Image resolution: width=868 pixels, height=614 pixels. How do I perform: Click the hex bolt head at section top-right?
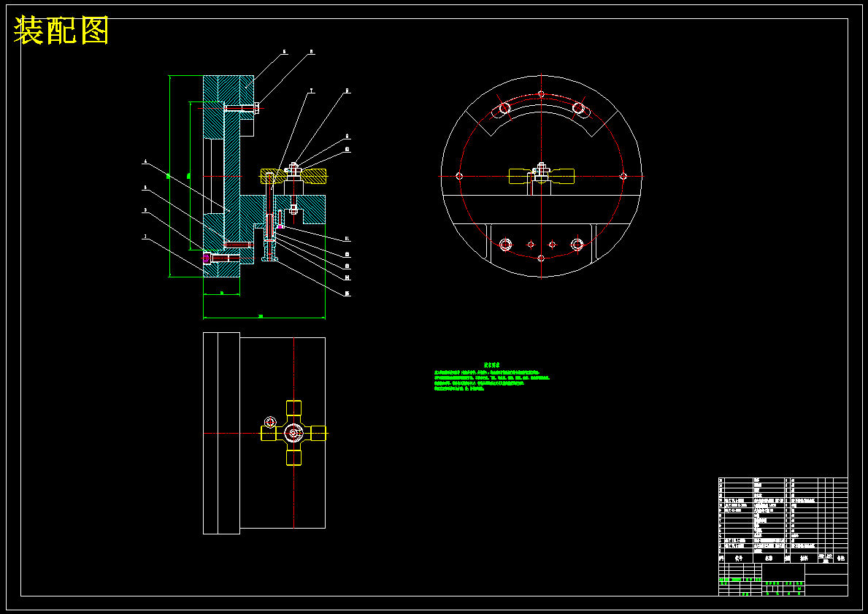click(257, 108)
